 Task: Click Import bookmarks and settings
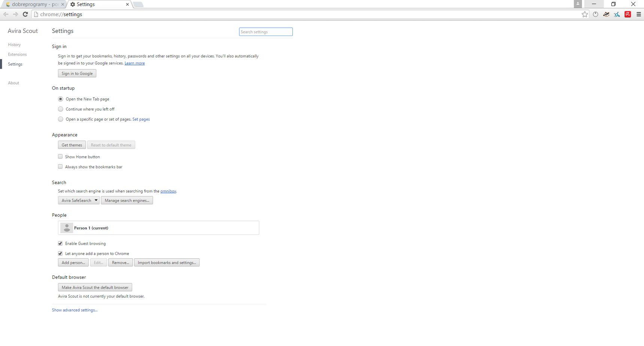pos(167,262)
